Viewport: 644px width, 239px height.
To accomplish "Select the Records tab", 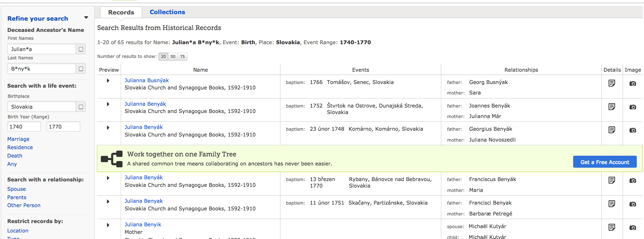I will pyautogui.click(x=121, y=12).
